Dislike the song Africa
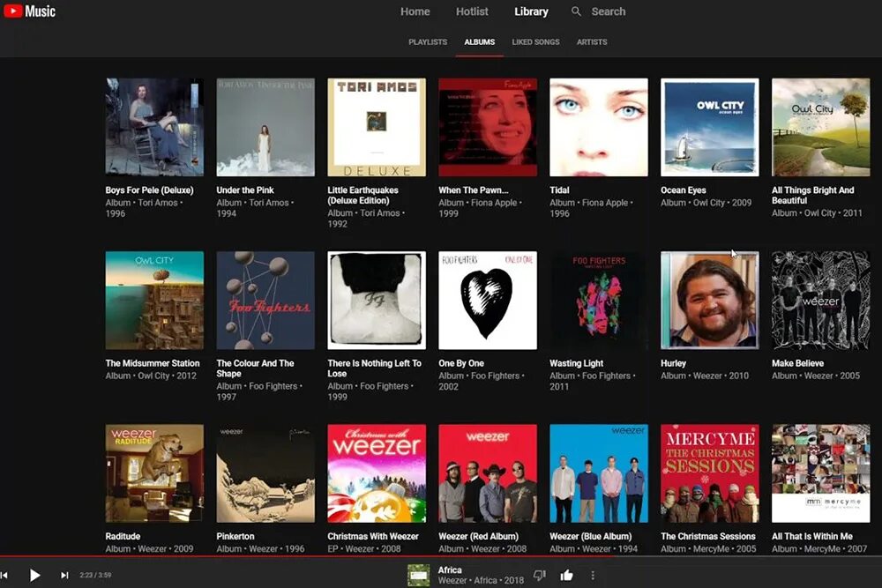The width and height of the screenshot is (882, 588). (540, 575)
